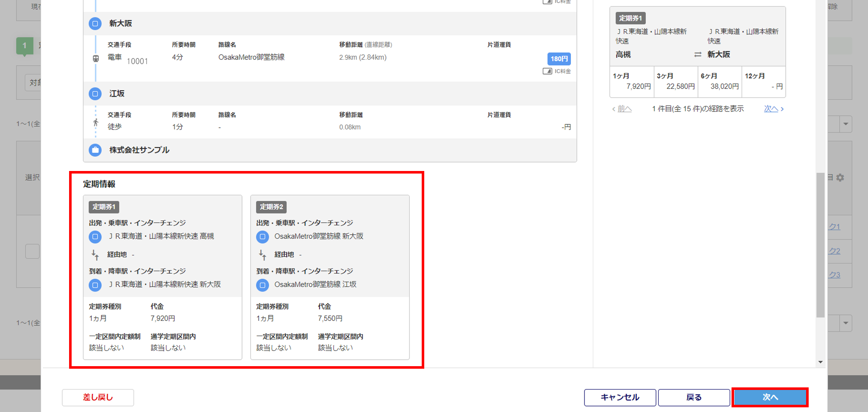868x412 pixels.
Task: Click 定期券2 arrival icon OsakaMetro 江坂
Action: click(x=263, y=285)
